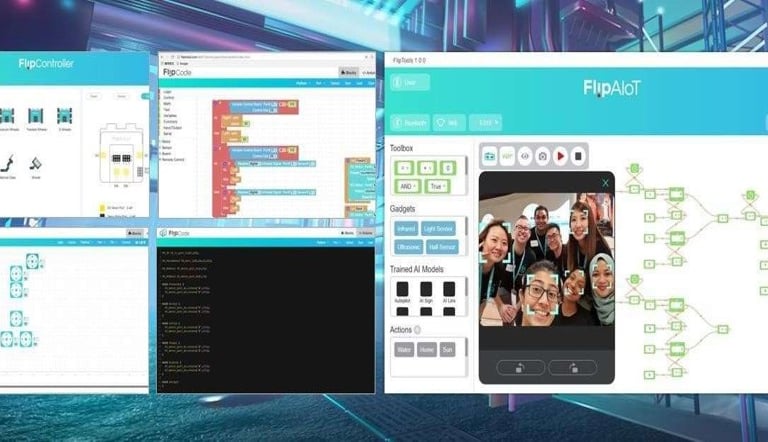Toggle the eye preview icon in FlipAIoT toolbar

[x=525, y=156]
